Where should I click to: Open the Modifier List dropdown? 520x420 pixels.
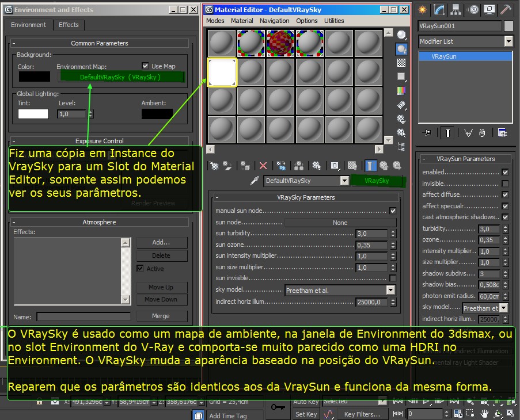[x=508, y=41]
